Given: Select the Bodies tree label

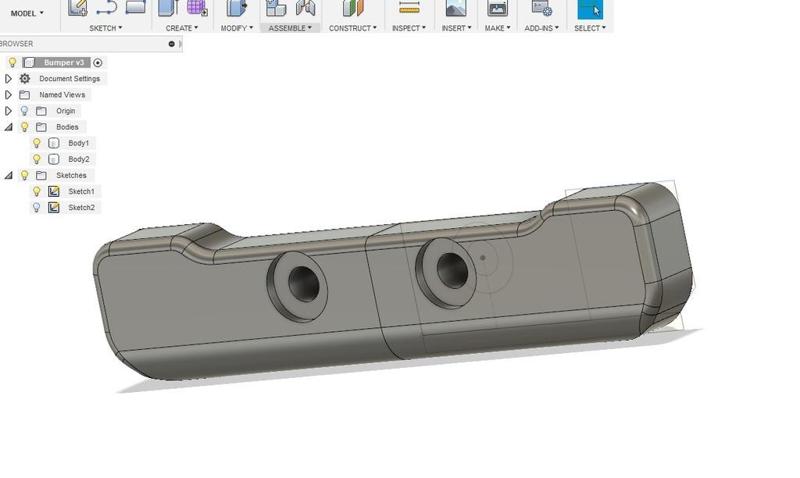Looking at the screenshot, I should coord(67,127).
